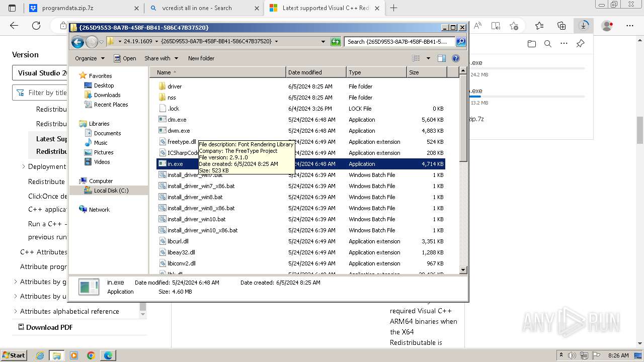Expand the Deployment tree item

(23, 166)
